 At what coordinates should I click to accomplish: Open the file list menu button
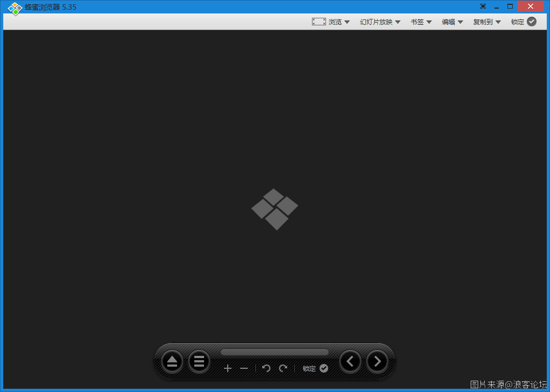click(x=199, y=361)
